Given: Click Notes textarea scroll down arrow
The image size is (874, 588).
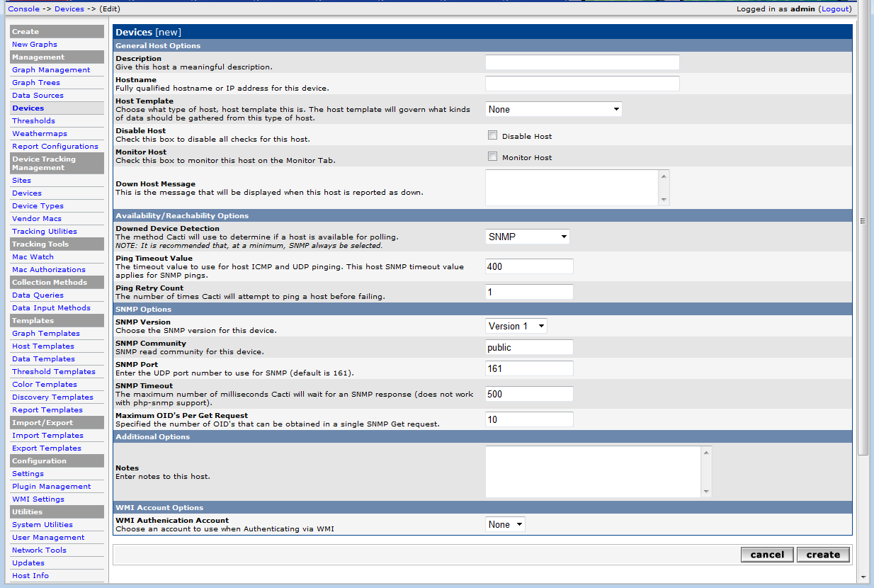Looking at the screenshot, I should 705,492.
